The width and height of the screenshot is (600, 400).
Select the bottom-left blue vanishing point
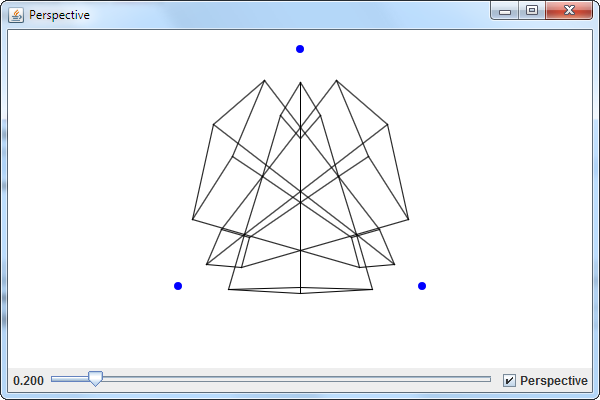click(x=178, y=286)
